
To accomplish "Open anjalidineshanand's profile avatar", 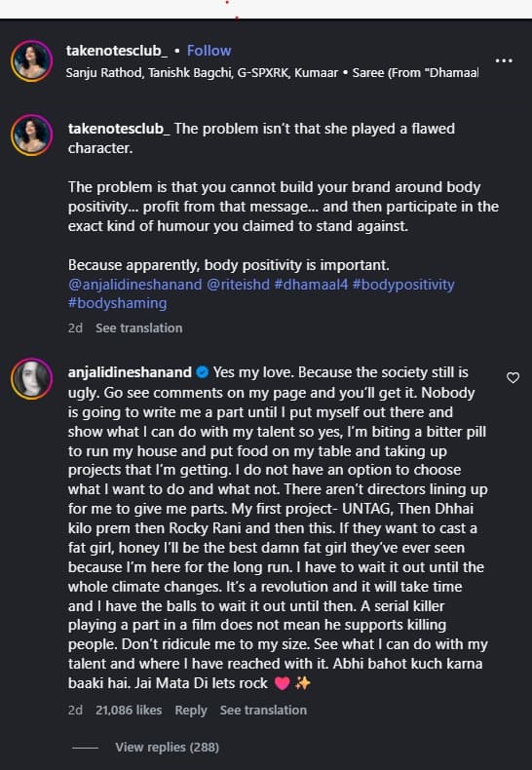I will 31,378.
